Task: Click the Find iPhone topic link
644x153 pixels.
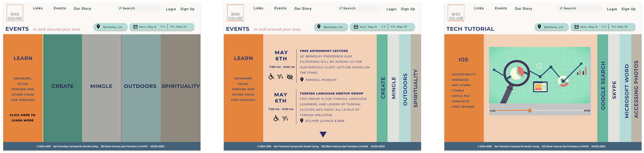Action: point(462,107)
